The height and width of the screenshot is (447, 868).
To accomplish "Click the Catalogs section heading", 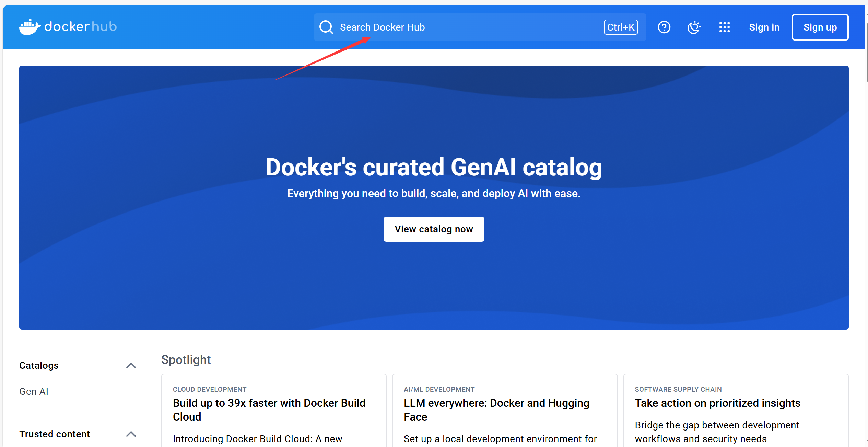I will pos(39,365).
